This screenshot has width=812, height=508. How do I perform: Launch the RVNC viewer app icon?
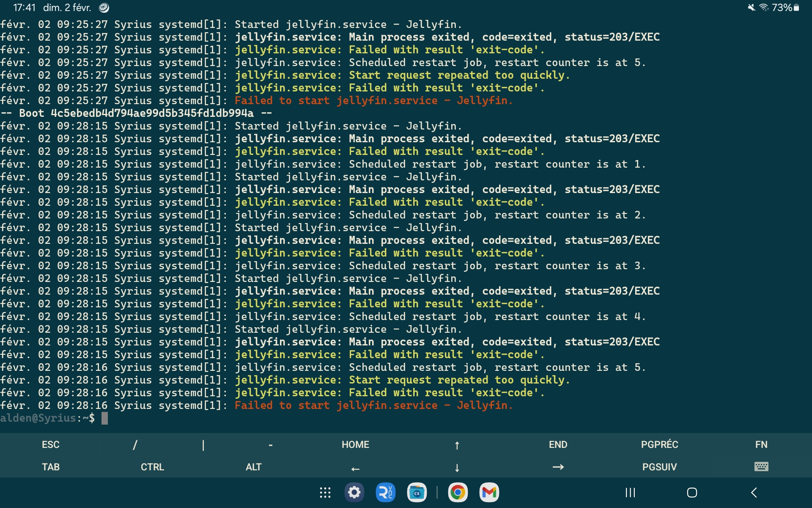coord(385,492)
